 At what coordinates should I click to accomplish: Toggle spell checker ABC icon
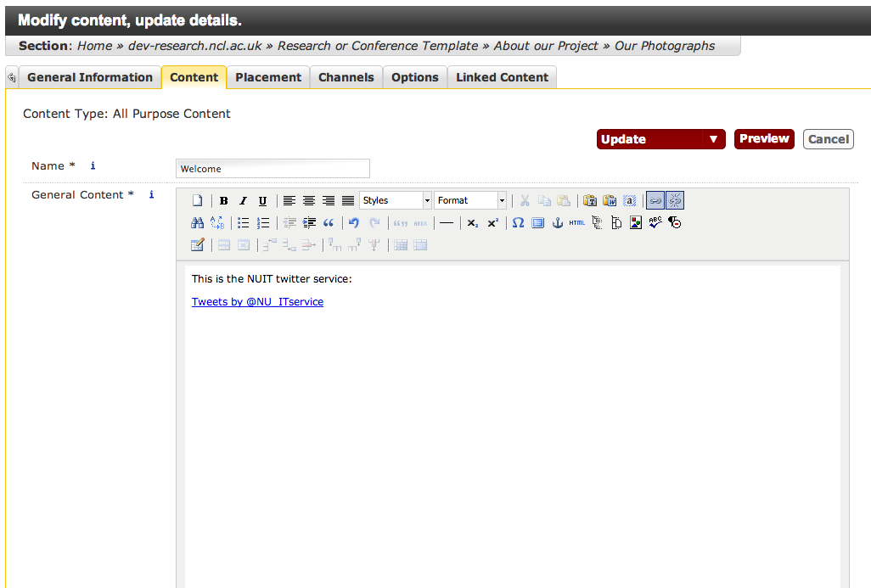[x=655, y=223]
